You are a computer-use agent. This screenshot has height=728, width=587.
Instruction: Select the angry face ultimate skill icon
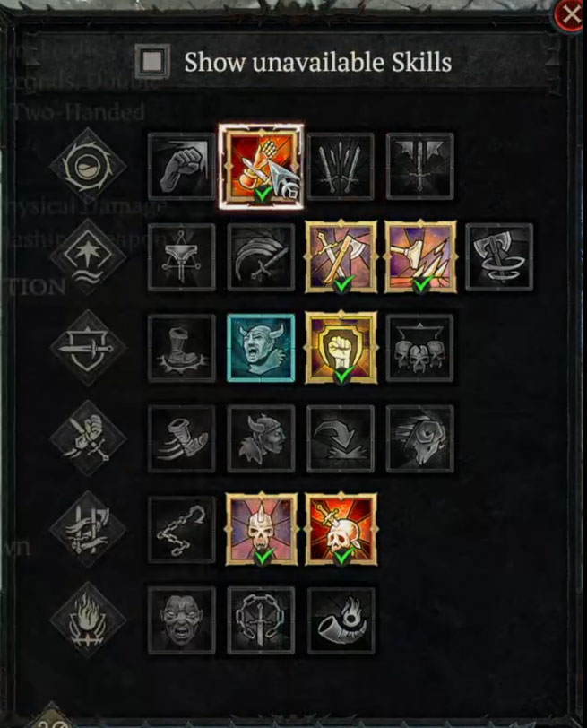[x=181, y=620]
